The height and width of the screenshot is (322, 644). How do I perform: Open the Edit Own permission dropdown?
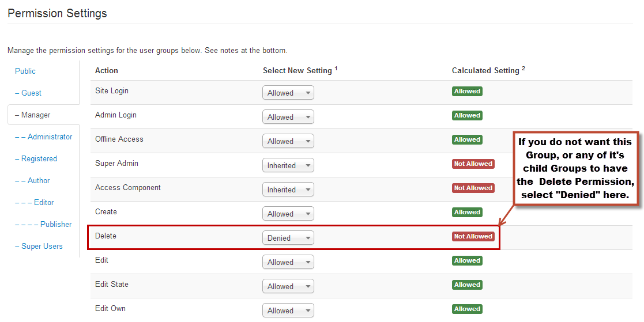[288, 310]
